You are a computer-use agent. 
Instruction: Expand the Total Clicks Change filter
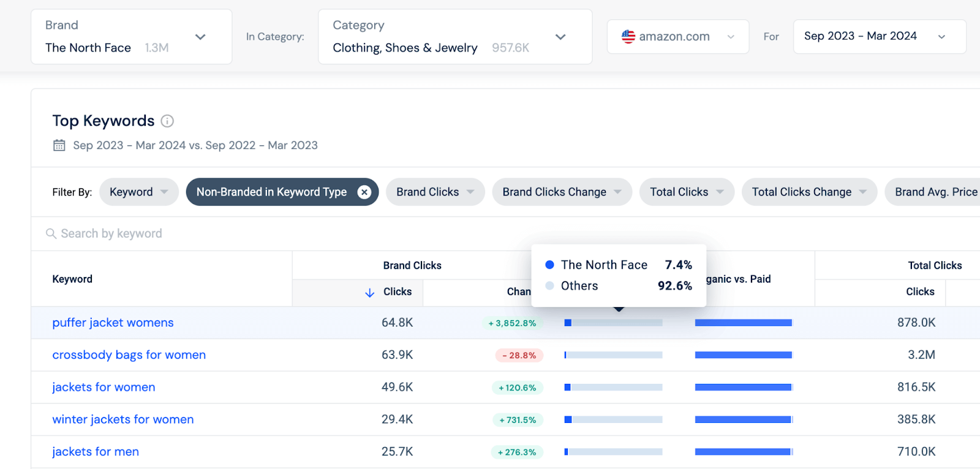[x=810, y=192]
